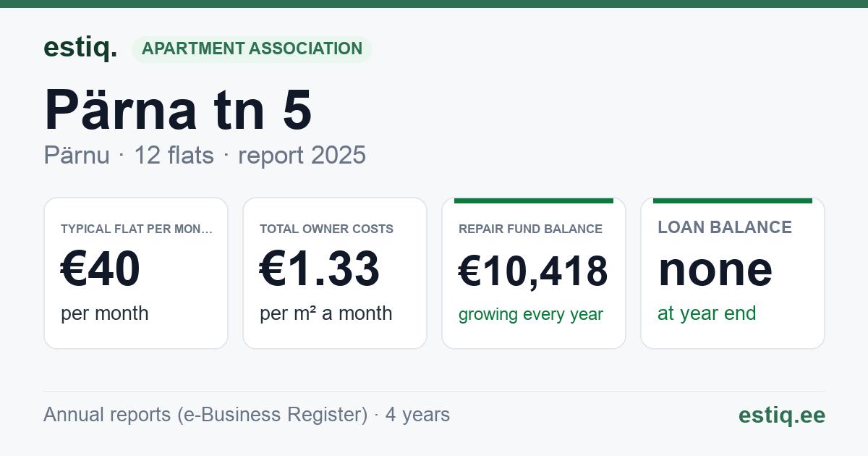The image size is (868, 456).
Task: Click the Pärna tn 5 heading
Action: (x=178, y=110)
